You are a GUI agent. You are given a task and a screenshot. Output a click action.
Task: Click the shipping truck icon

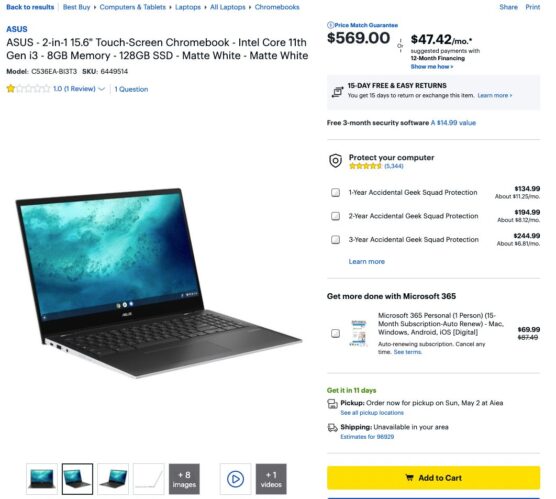pos(332,428)
